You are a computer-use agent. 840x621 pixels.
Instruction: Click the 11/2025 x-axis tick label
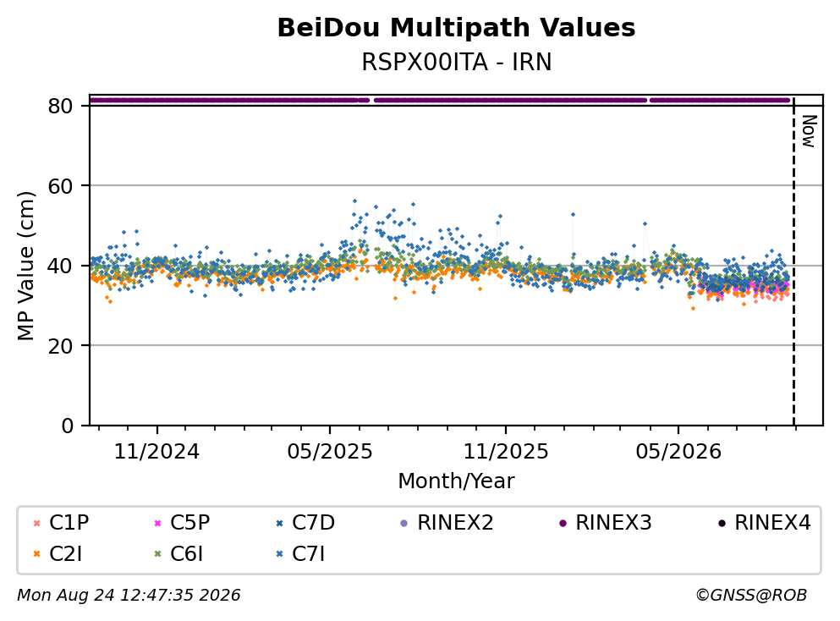[x=506, y=452]
